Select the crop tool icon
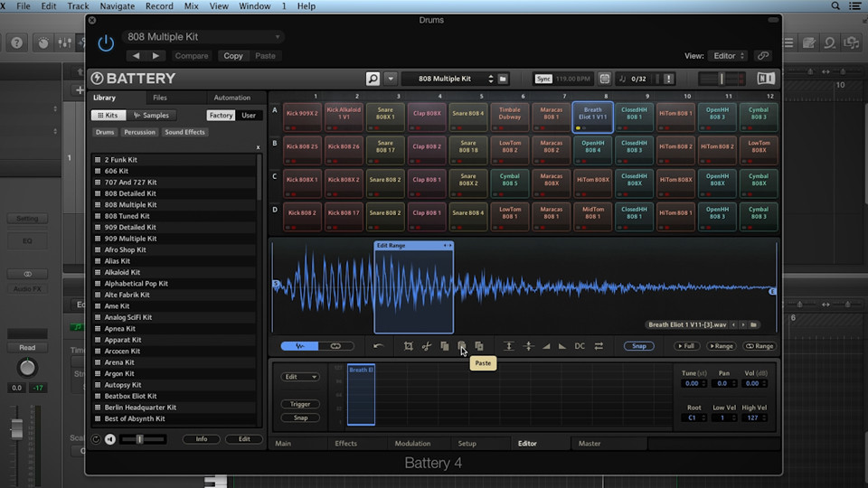Viewport: 868px width, 488px height. click(x=409, y=346)
